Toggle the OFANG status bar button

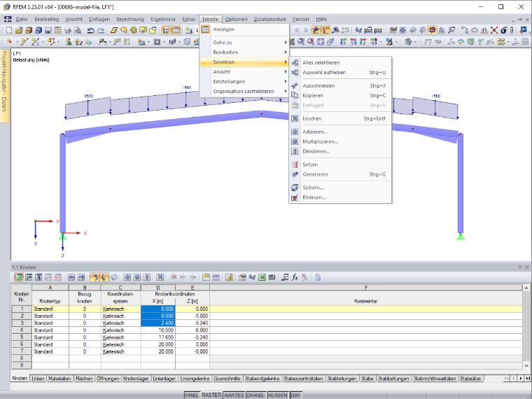click(x=255, y=395)
